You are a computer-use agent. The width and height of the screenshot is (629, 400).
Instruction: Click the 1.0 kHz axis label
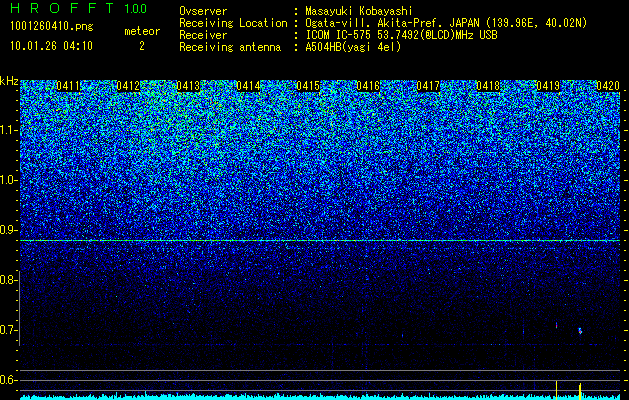coord(8,181)
